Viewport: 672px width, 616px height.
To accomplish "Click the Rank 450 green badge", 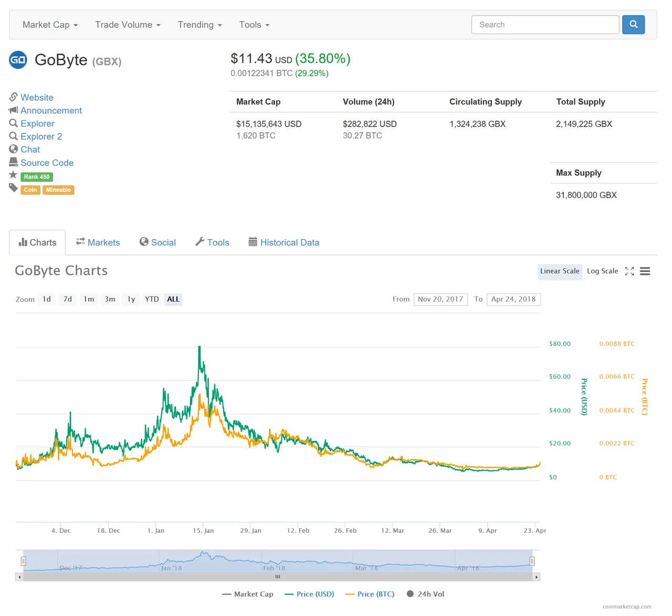I will point(37,177).
